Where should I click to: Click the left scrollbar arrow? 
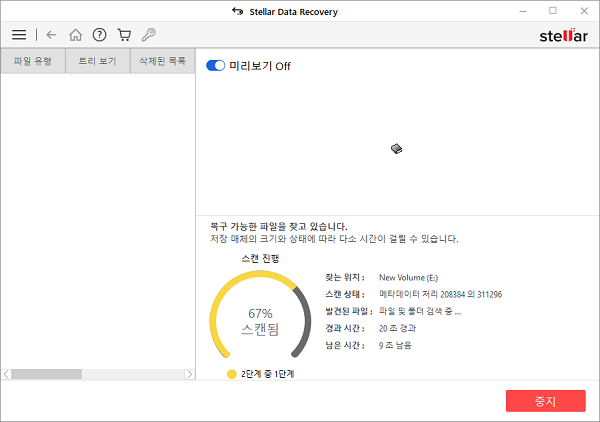coord(6,374)
